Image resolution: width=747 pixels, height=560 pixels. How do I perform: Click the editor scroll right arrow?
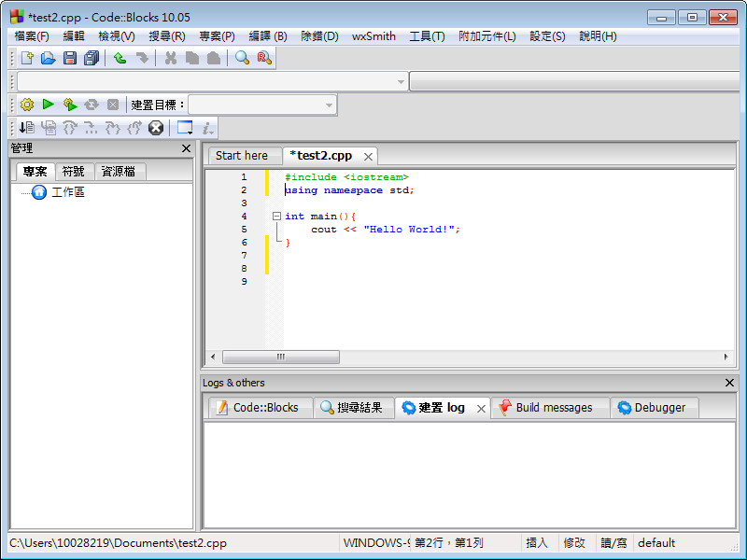pos(726,357)
